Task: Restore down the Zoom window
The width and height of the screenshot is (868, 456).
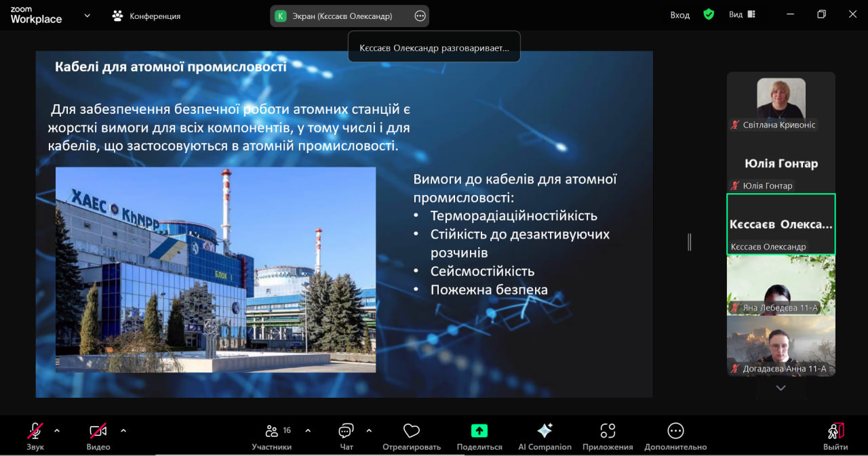Action: click(x=821, y=14)
